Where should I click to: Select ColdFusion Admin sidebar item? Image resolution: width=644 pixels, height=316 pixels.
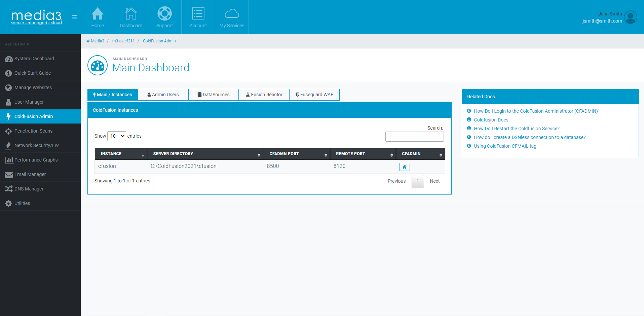click(40, 116)
